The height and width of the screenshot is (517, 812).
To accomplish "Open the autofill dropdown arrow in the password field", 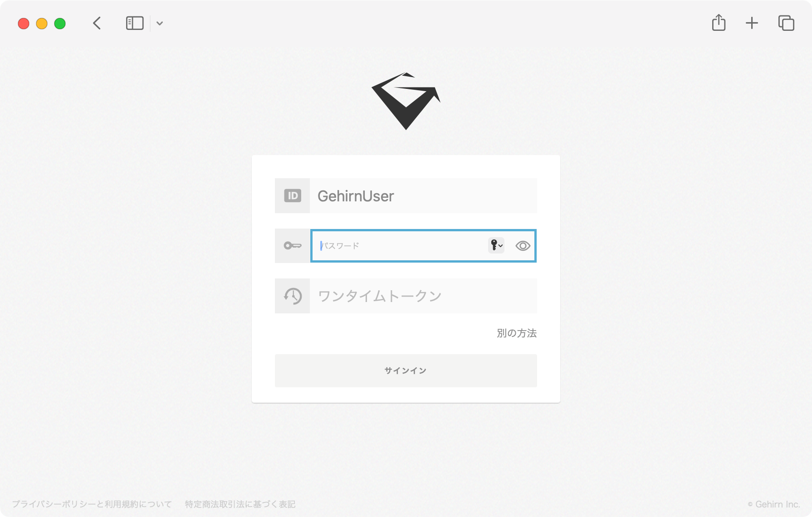I will point(501,246).
